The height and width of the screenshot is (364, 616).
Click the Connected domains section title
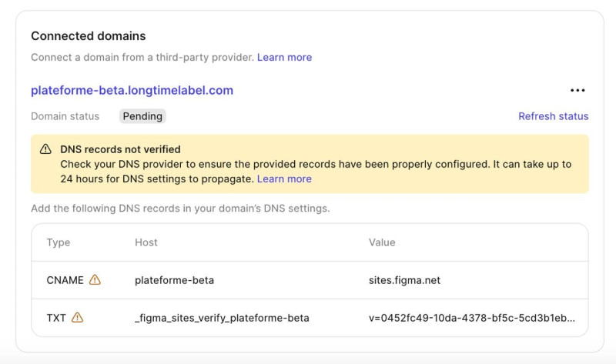[x=88, y=36]
